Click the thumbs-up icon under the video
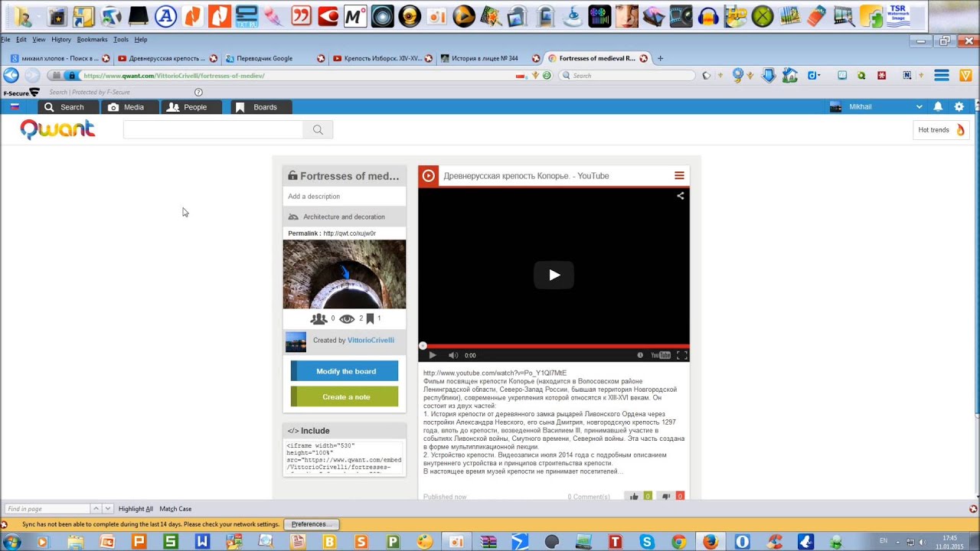Screen dimensions: 980x551 point(634,497)
